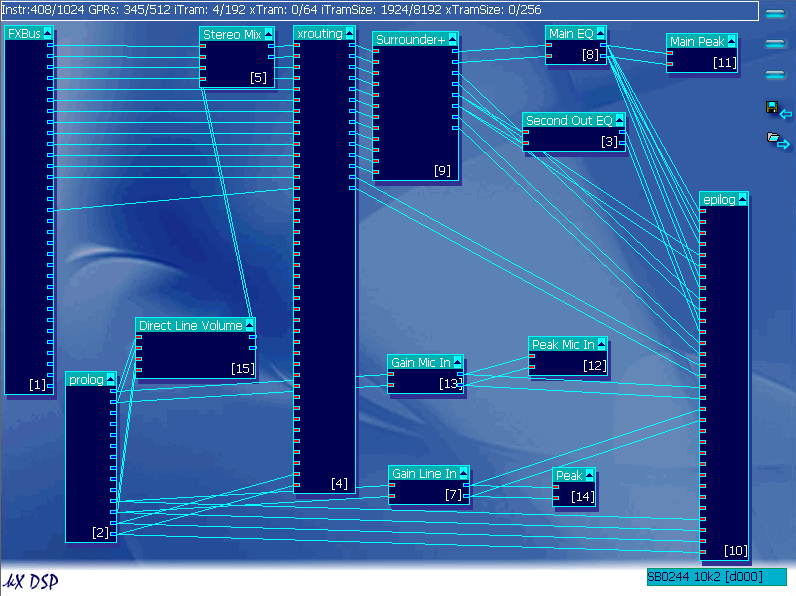Click the topmost pill-shaped button on right edge

(775, 14)
